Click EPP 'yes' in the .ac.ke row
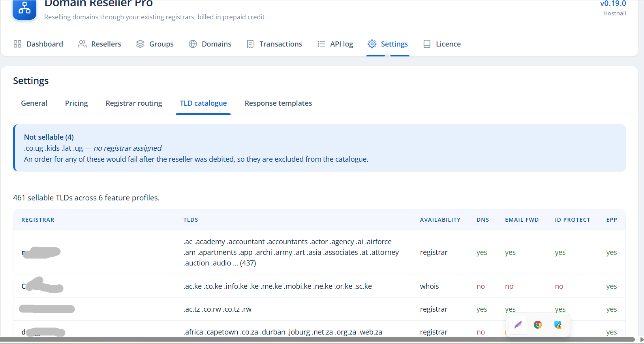Viewport: 644px width, 344px height. (612, 286)
